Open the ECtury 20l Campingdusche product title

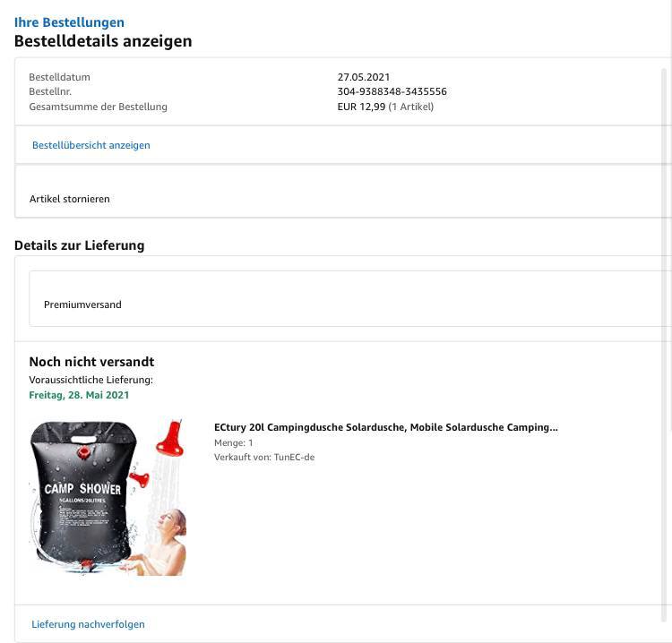coord(385,427)
